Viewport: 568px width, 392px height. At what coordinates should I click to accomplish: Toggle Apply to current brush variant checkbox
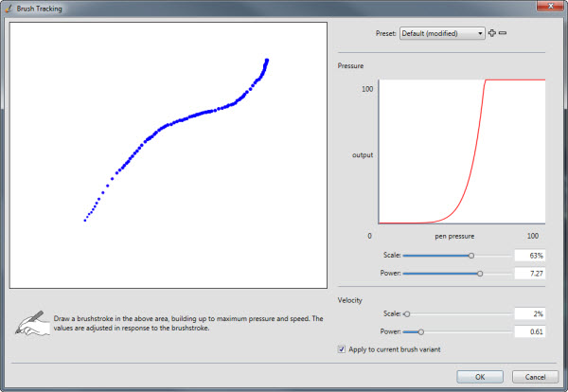pyautogui.click(x=341, y=349)
